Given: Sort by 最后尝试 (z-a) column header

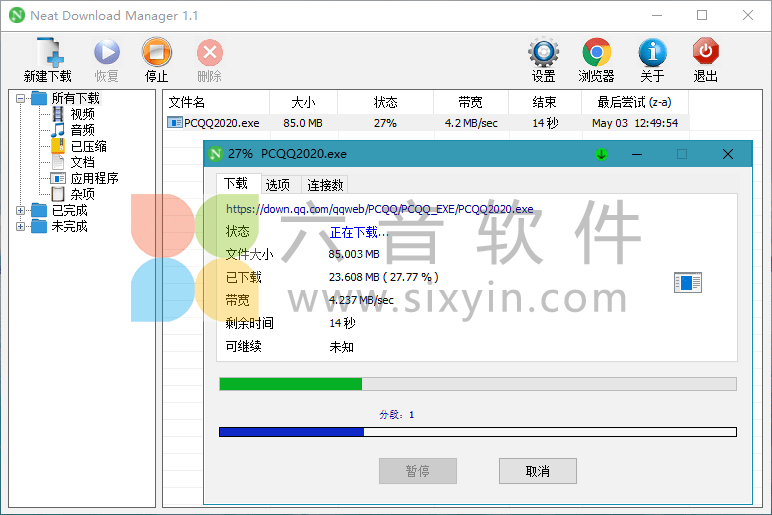Looking at the screenshot, I should click(635, 102).
